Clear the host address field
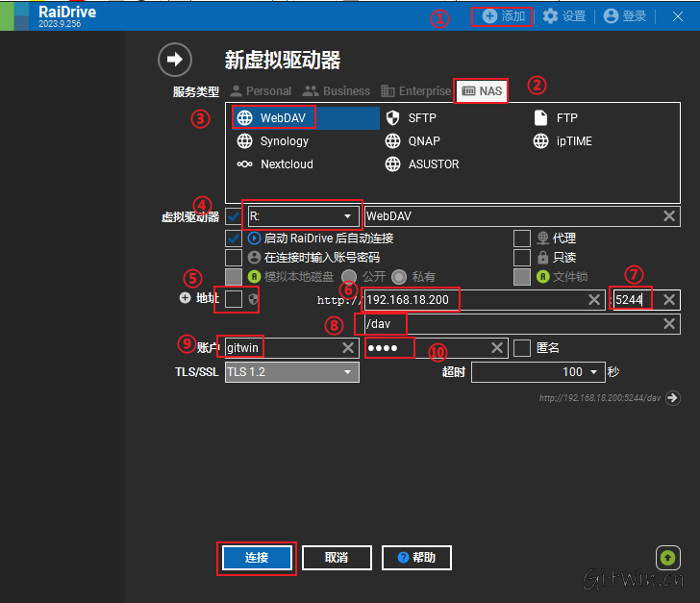Image resolution: width=700 pixels, height=603 pixels. (594, 300)
